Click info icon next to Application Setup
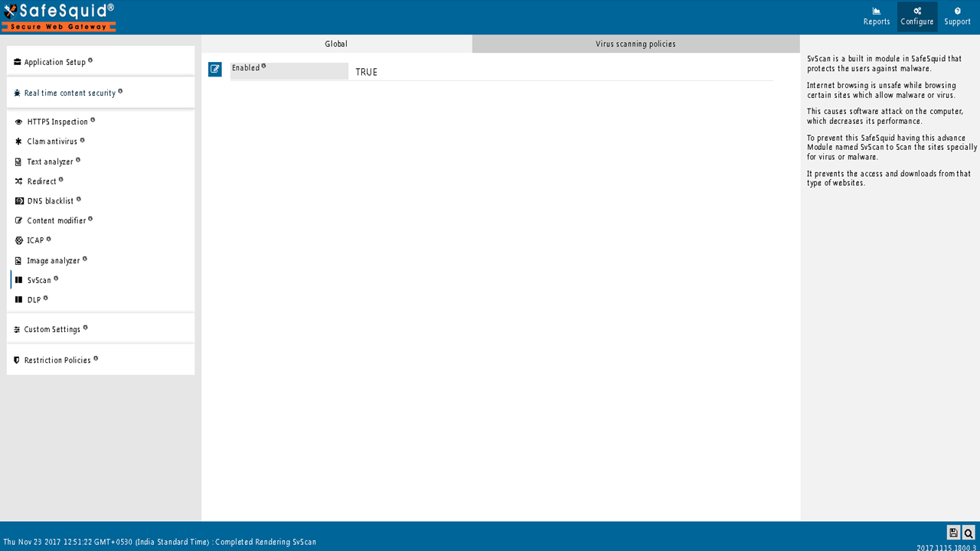Screen dimensions: 980x551 coord(90,60)
